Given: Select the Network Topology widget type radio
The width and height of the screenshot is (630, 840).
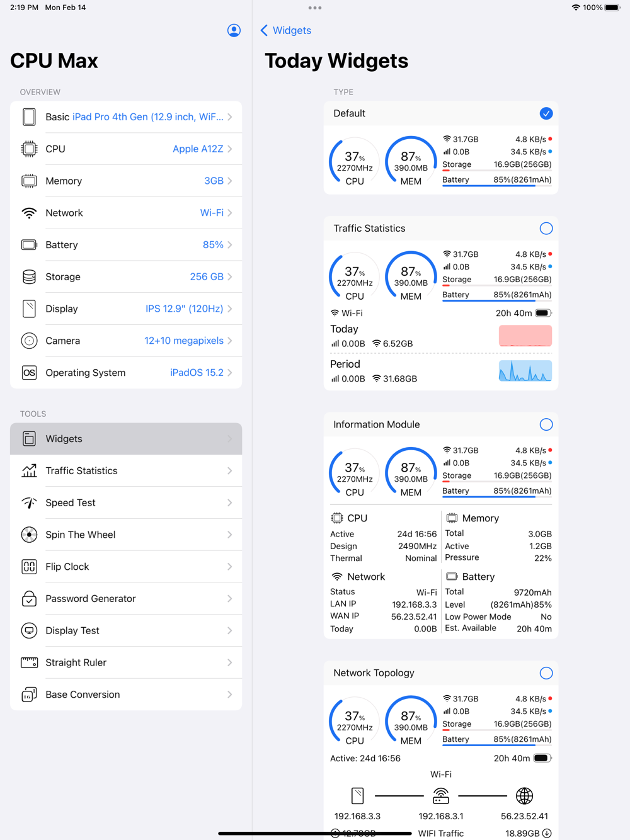Looking at the screenshot, I should (546, 673).
